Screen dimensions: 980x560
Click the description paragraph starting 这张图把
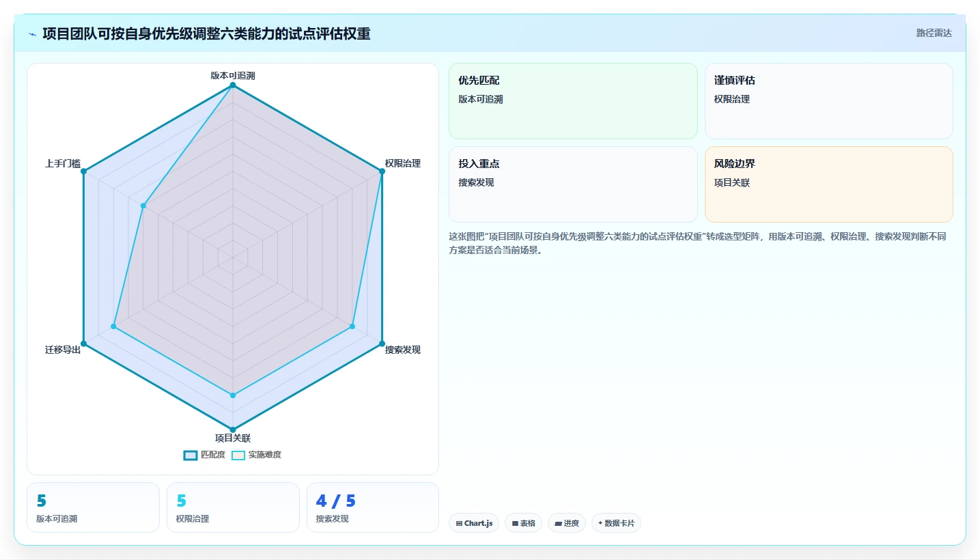click(x=697, y=243)
